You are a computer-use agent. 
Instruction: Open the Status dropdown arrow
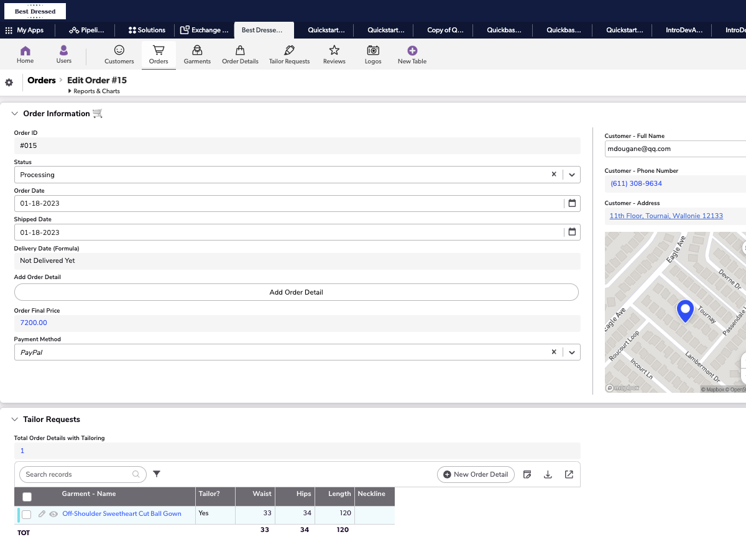[572, 175]
